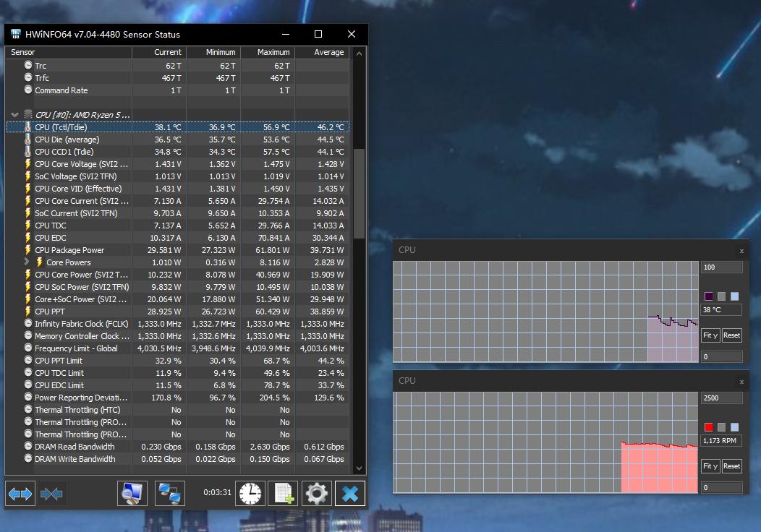Viewport: 761px width, 532px height.
Task: Open sensor settings gear icon
Action: (x=317, y=494)
